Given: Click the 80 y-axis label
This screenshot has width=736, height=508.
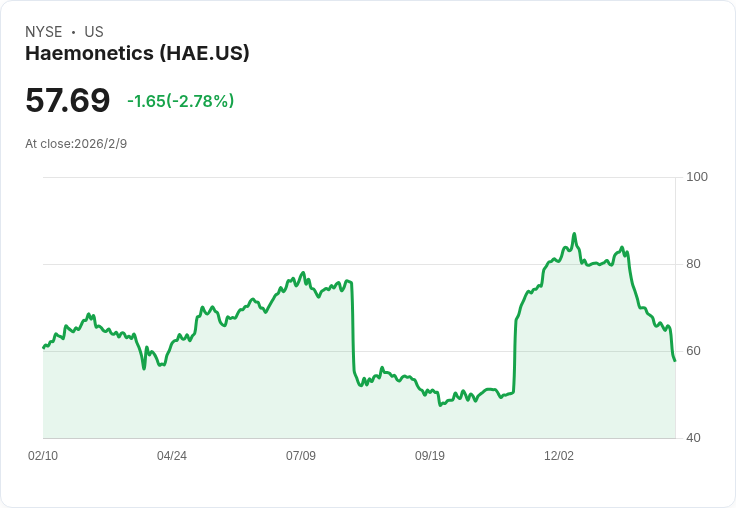Looking at the screenshot, I should coord(693,264).
